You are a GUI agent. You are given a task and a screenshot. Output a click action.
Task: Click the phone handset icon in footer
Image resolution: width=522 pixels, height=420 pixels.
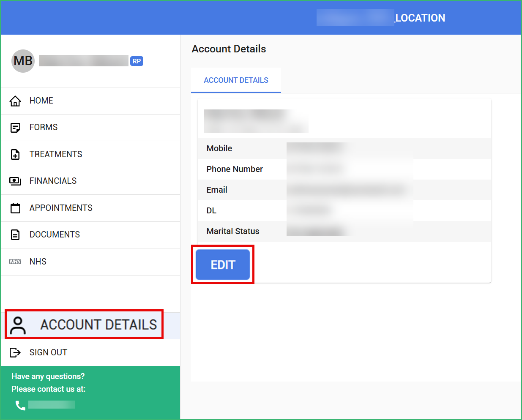click(x=20, y=405)
